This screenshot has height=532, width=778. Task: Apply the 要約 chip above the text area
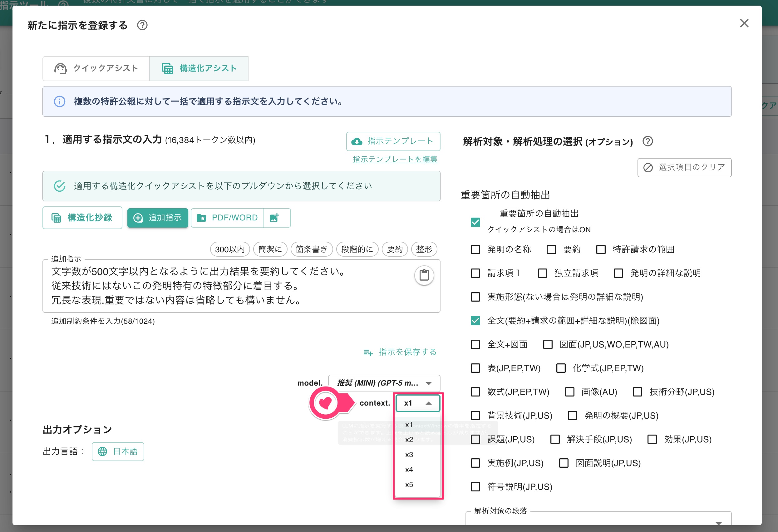(395, 249)
